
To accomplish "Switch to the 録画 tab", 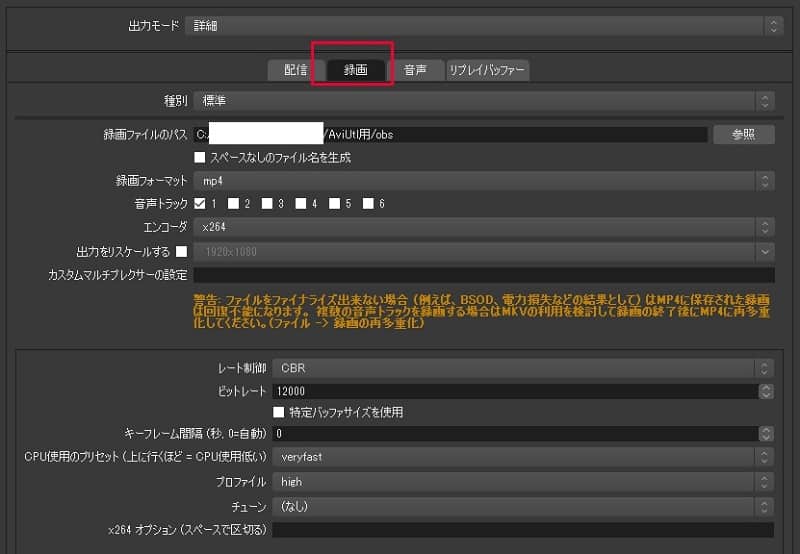I will tap(356, 70).
